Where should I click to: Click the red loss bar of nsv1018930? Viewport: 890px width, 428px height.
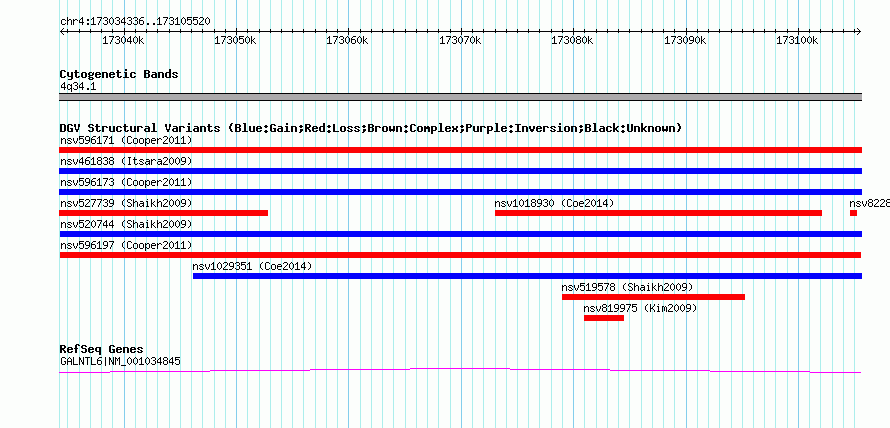coord(658,213)
